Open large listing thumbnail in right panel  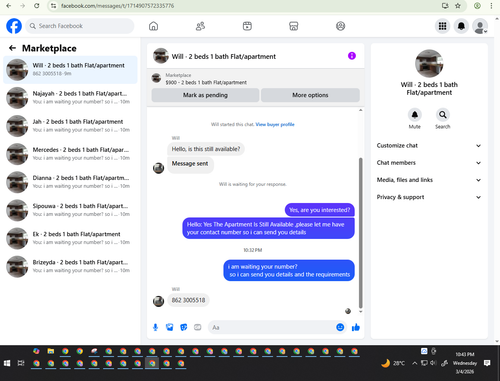tap(429, 63)
